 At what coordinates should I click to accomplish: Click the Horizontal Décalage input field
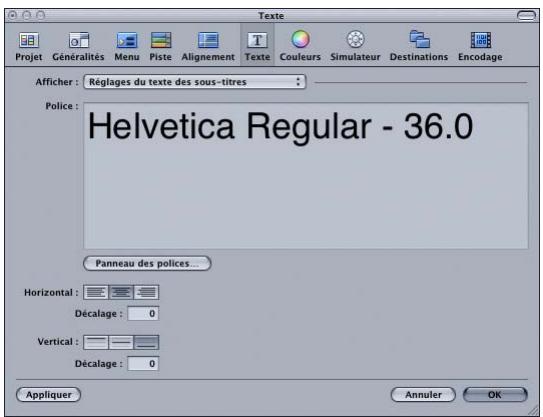(x=143, y=313)
